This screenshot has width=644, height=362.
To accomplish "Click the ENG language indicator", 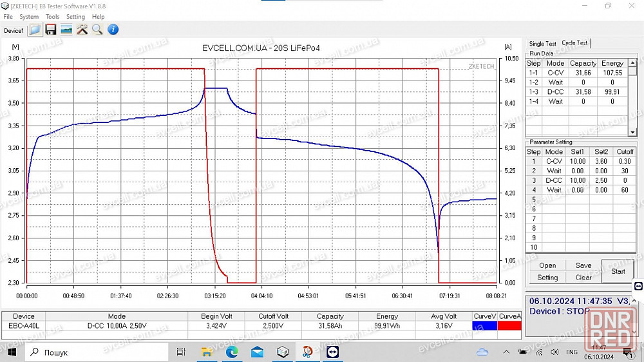I will [x=572, y=352].
